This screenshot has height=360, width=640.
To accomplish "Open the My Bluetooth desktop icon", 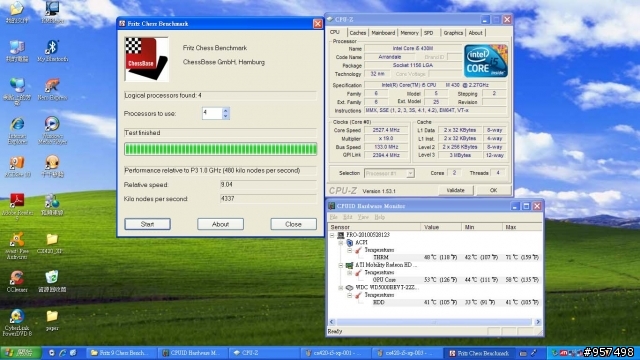I will [52, 51].
